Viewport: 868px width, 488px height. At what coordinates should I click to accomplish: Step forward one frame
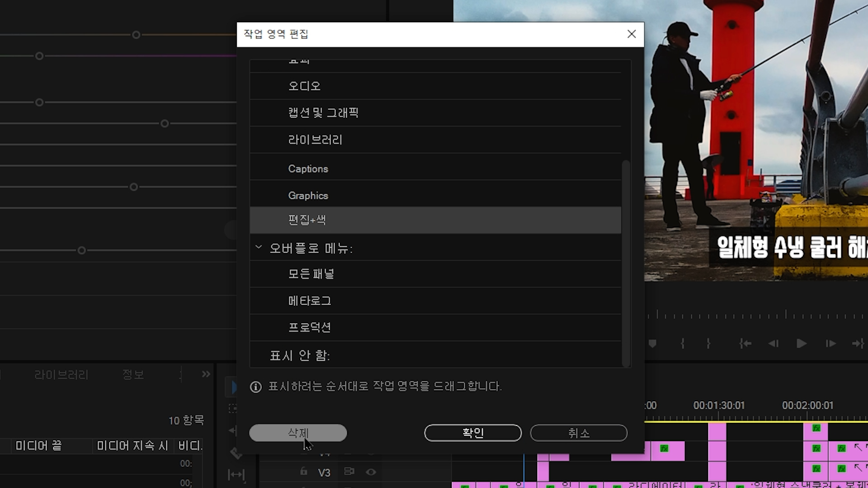(830, 344)
